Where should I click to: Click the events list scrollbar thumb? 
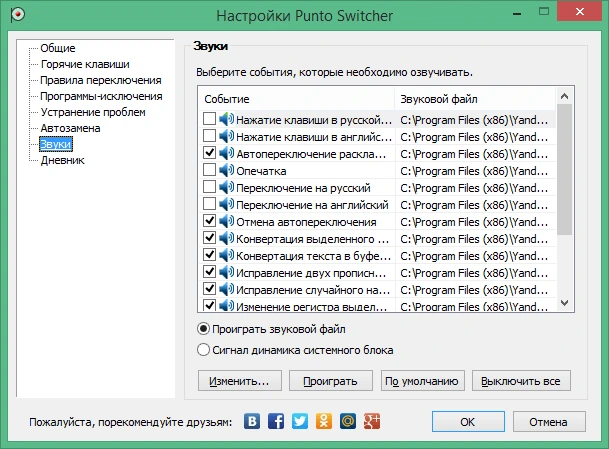click(564, 169)
